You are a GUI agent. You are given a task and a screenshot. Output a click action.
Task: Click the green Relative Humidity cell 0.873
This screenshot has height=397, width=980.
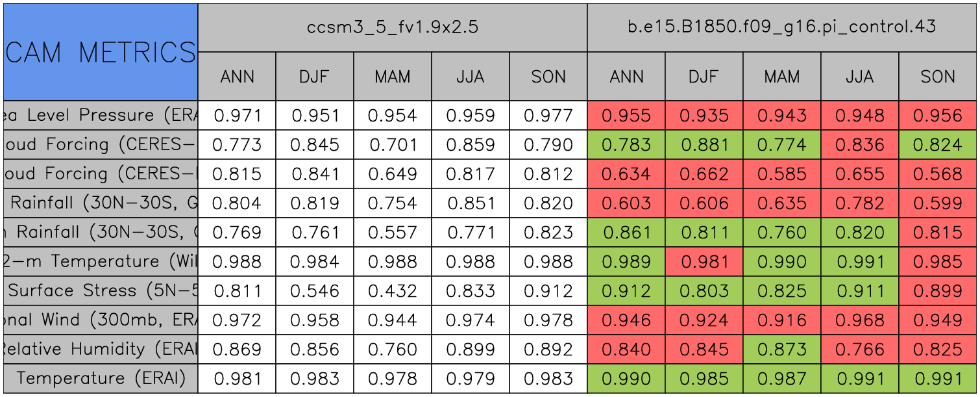coord(782,350)
